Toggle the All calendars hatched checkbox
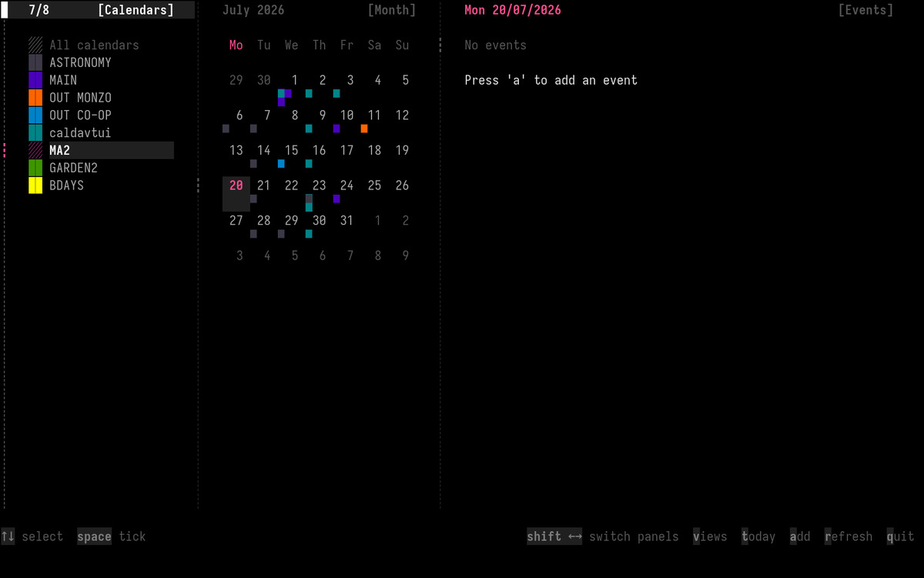The width and height of the screenshot is (924, 578). (x=35, y=45)
